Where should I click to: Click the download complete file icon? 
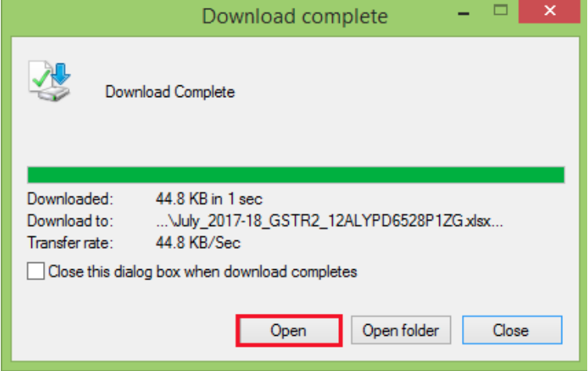point(49,81)
